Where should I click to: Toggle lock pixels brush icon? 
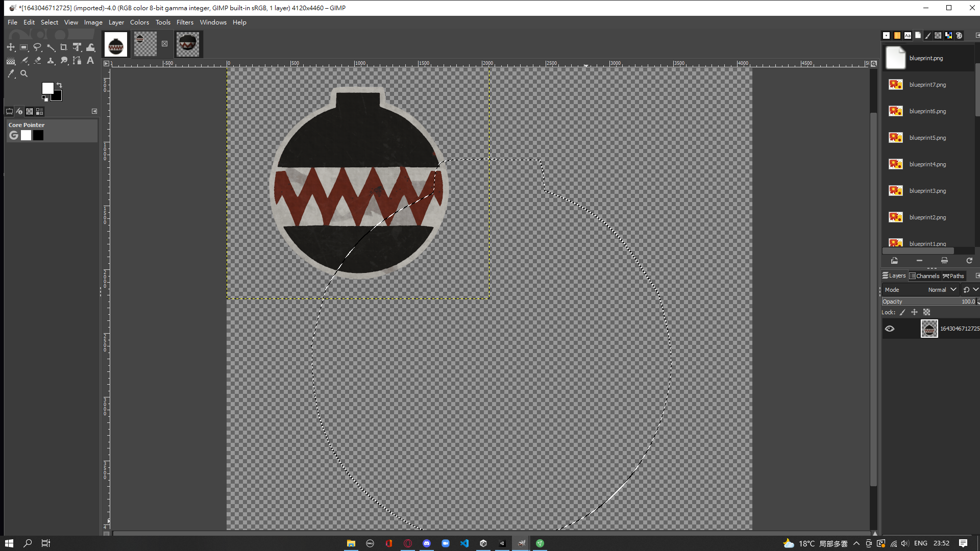[x=902, y=312]
